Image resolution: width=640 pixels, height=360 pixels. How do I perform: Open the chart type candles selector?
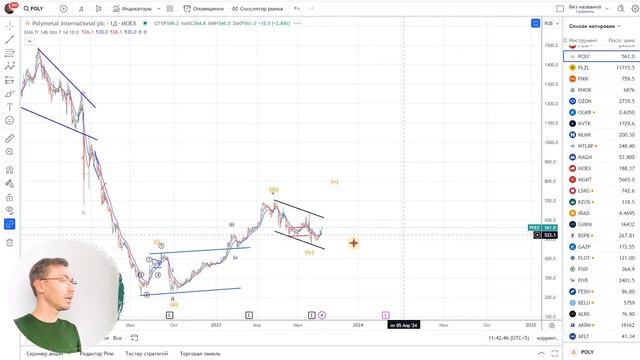pyautogui.click(x=98, y=9)
